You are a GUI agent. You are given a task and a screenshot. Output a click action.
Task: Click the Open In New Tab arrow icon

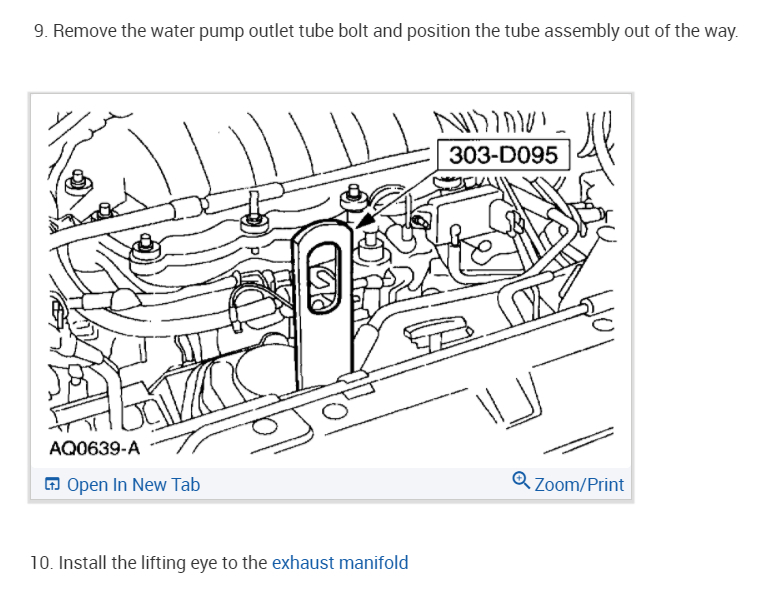tap(52, 485)
